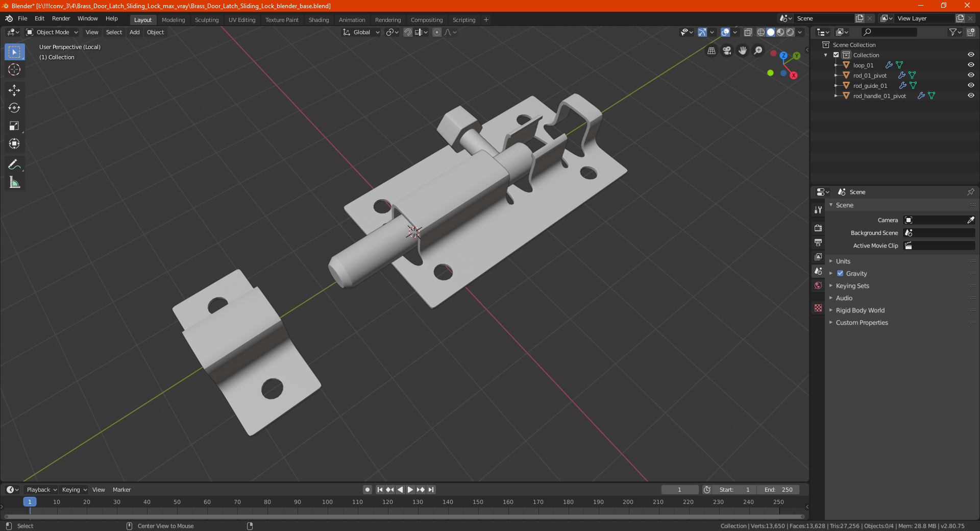This screenshot has width=980, height=531.
Task: Toggle viewport overlays
Action: [x=725, y=32]
